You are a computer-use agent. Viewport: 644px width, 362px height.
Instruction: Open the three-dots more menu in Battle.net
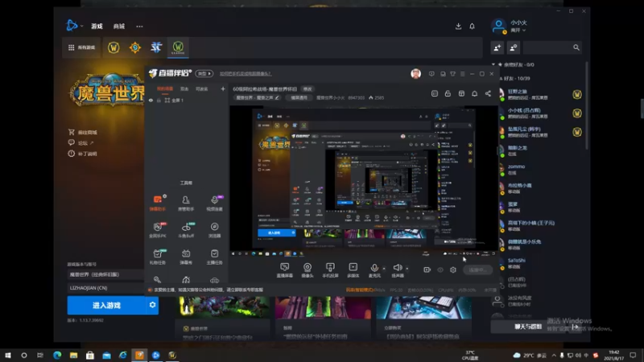pyautogui.click(x=139, y=27)
